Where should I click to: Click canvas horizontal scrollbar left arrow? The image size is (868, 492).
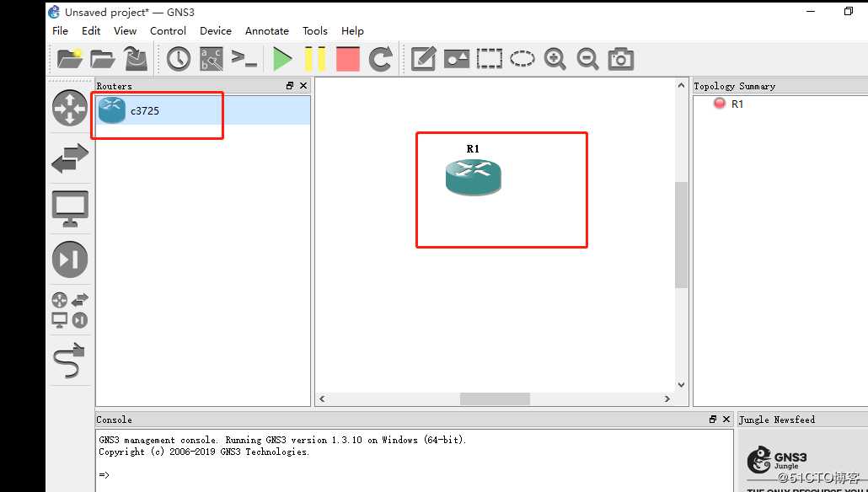tap(322, 398)
